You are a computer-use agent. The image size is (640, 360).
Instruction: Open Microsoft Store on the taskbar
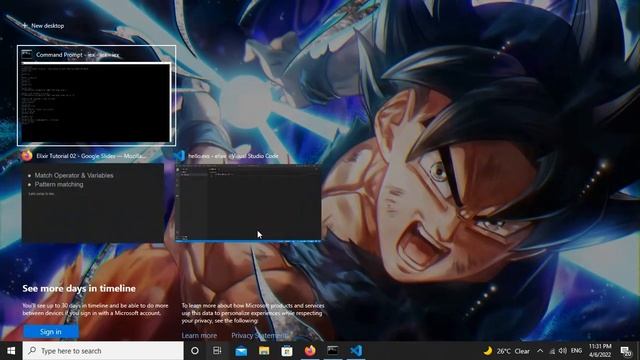(287, 351)
